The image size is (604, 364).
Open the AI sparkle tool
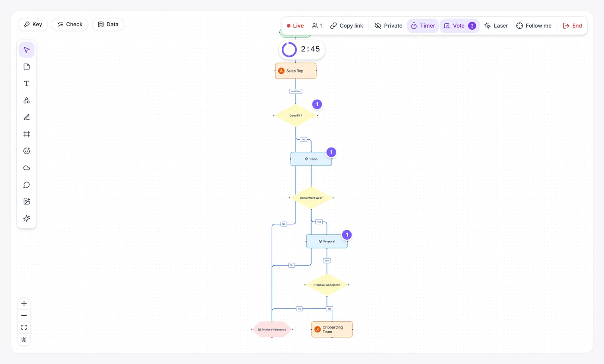click(x=27, y=218)
